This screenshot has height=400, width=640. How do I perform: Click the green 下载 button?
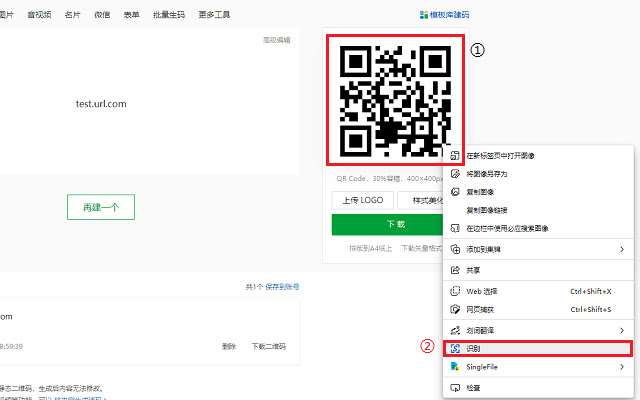click(387, 224)
